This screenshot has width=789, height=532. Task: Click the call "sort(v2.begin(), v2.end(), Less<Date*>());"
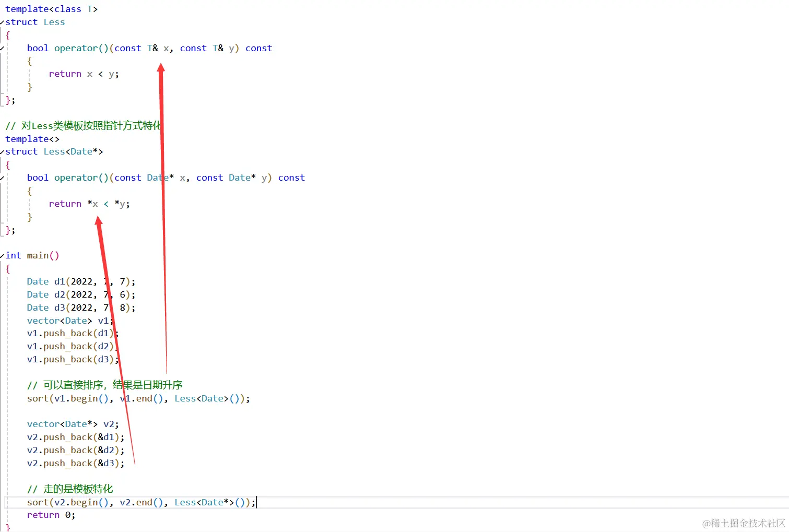(142, 502)
